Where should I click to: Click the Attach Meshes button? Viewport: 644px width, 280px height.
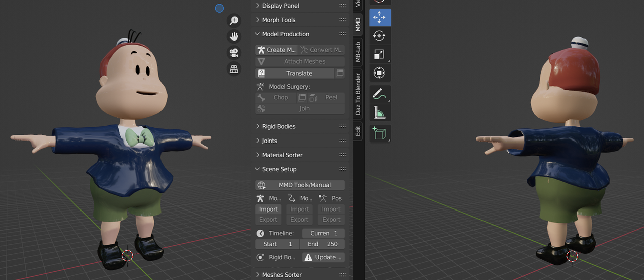click(300, 61)
